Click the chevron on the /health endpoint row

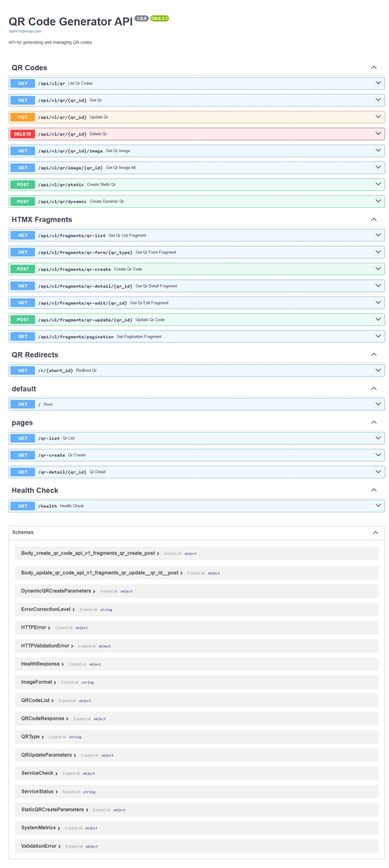[378, 505]
